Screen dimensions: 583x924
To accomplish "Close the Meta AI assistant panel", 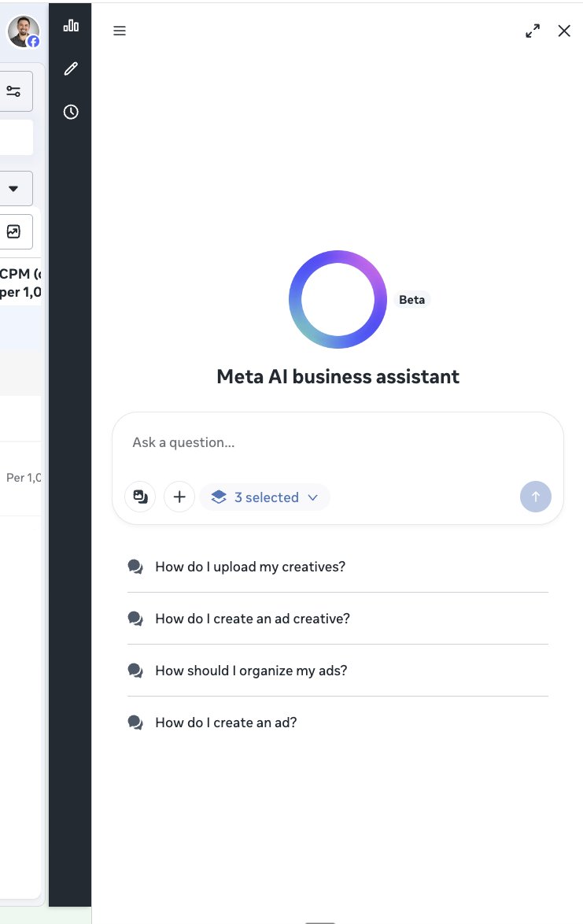I will pyautogui.click(x=564, y=31).
